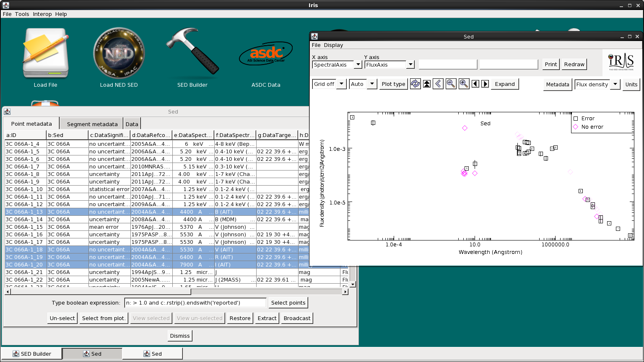
Task: Click the b:Sed column header
Action: pyautogui.click(x=68, y=135)
